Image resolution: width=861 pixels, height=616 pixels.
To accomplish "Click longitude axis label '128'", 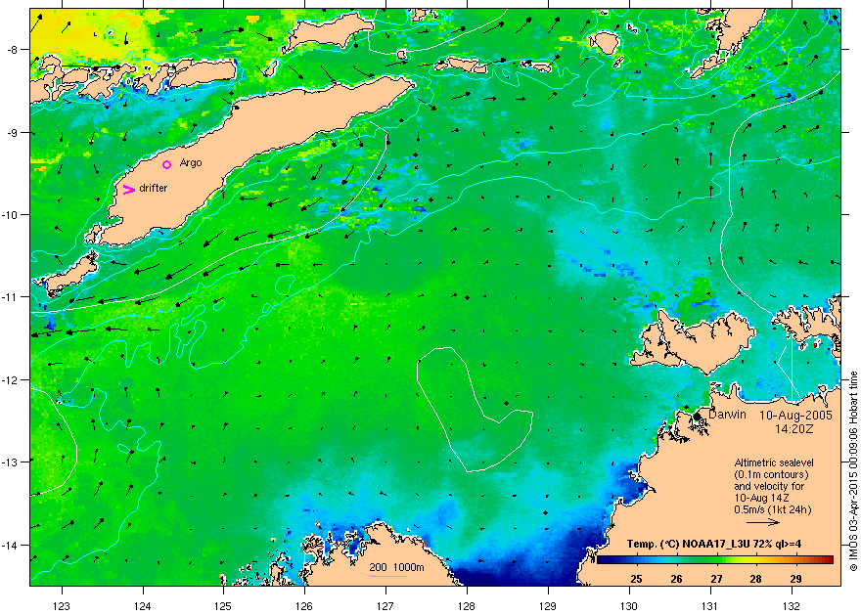I will coord(466,606).
